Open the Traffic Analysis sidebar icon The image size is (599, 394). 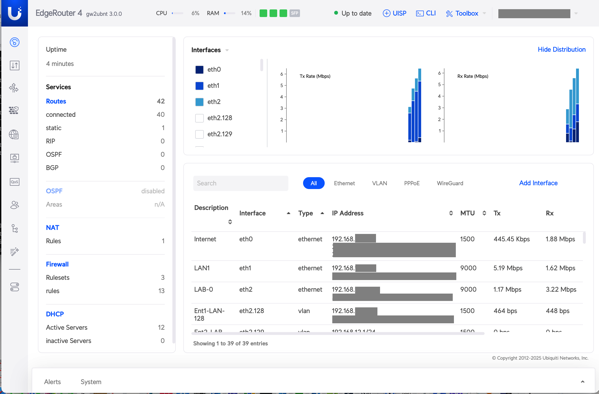[15, 65]
